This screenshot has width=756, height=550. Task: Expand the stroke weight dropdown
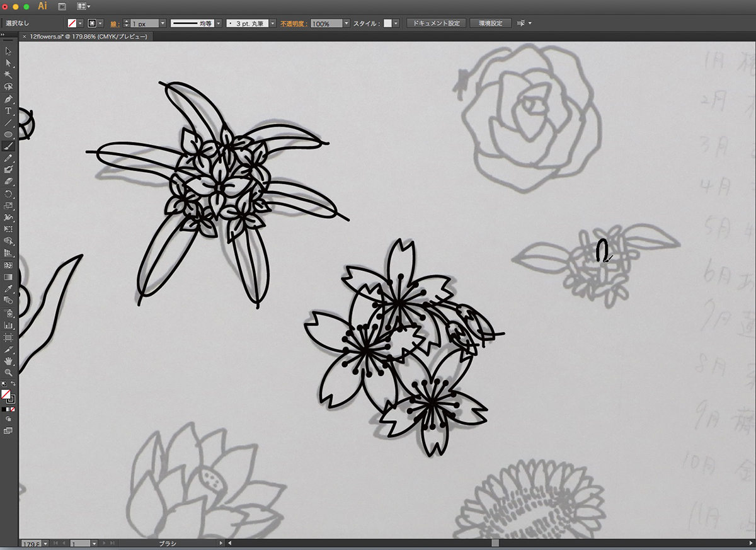pyautogui.click(x=163, y=23)
